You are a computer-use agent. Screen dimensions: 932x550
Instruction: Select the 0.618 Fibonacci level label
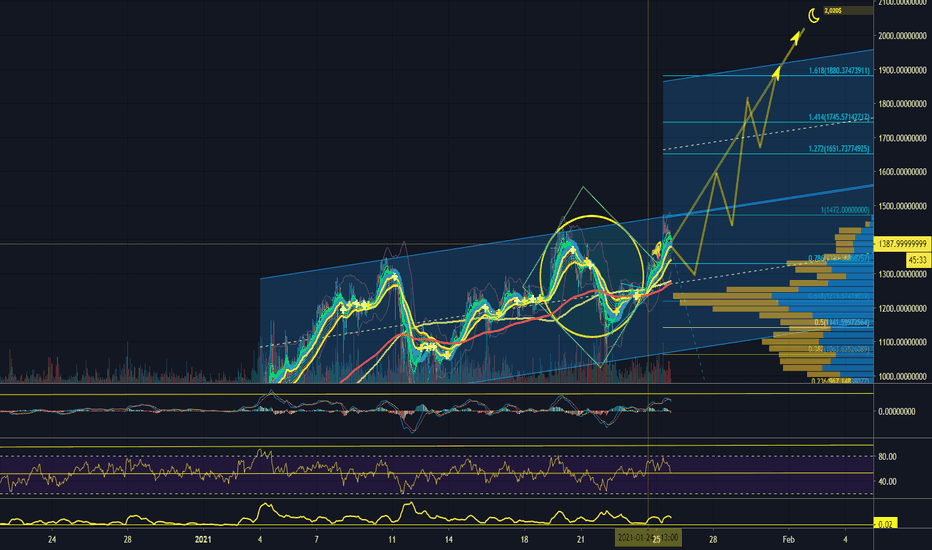pyautogui.click(x=839, y=296)
